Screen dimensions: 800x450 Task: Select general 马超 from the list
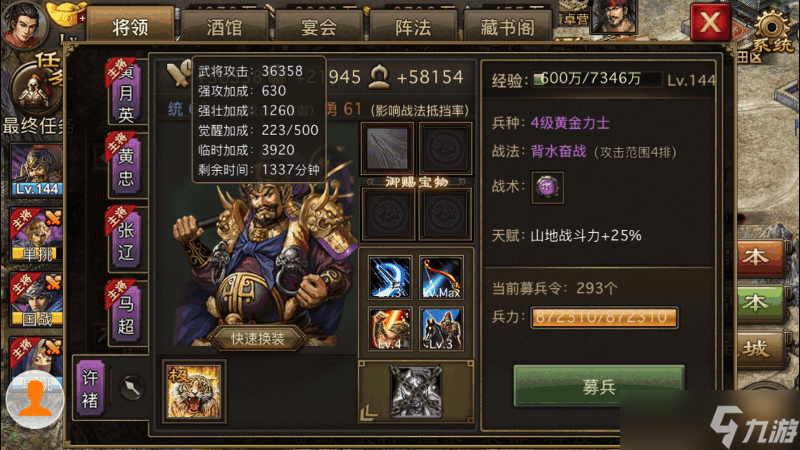pyautogui.click(x=126, y=313)
